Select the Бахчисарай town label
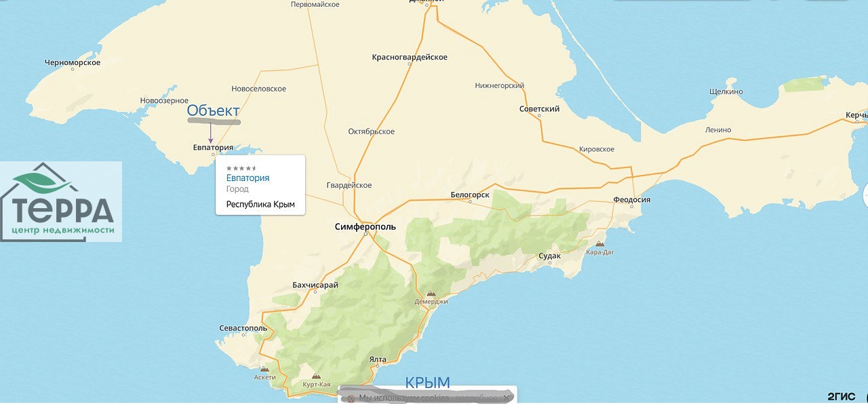This screenshot has width=868, height=404. pos(315,285)
